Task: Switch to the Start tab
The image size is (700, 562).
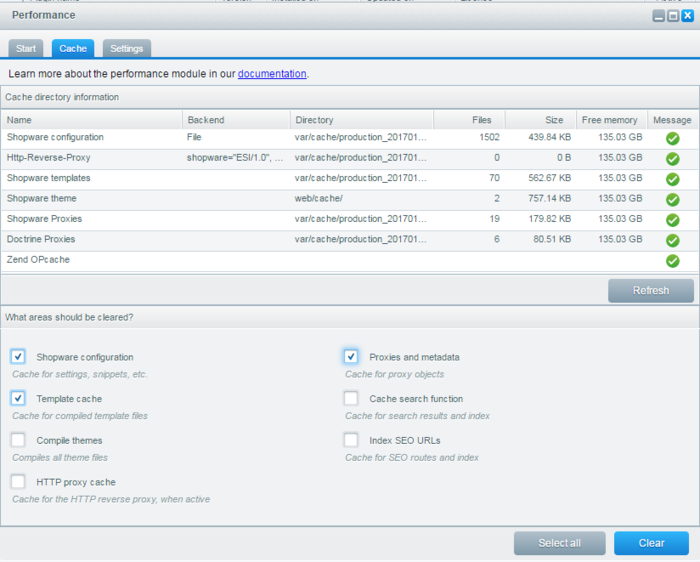Action: [x=26, y=48]
